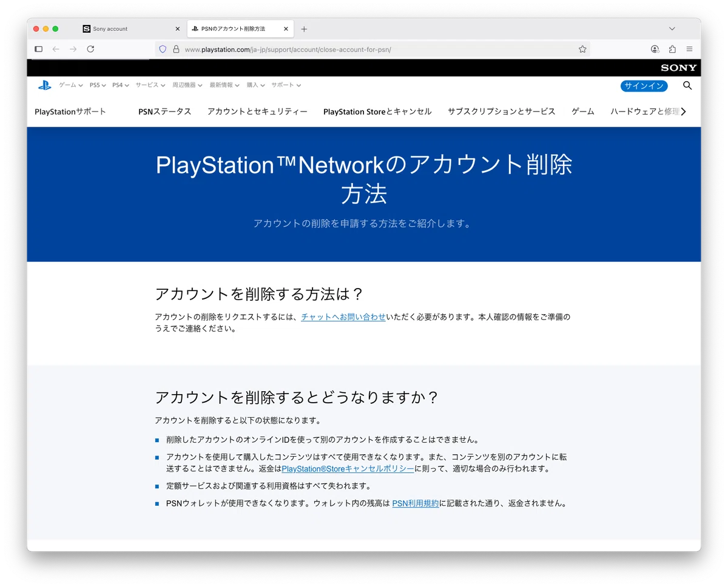Screen dimensions: 728x587
Task: Open PlayStation®Storeキャンセルポリシー link
Action: [348, 469]
